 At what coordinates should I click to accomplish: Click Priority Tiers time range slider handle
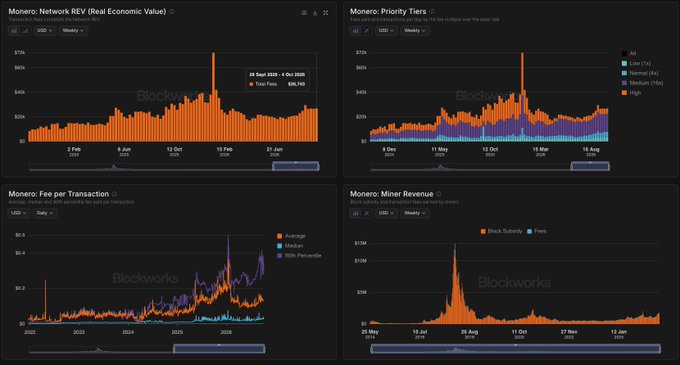click(x=590, y=166)
